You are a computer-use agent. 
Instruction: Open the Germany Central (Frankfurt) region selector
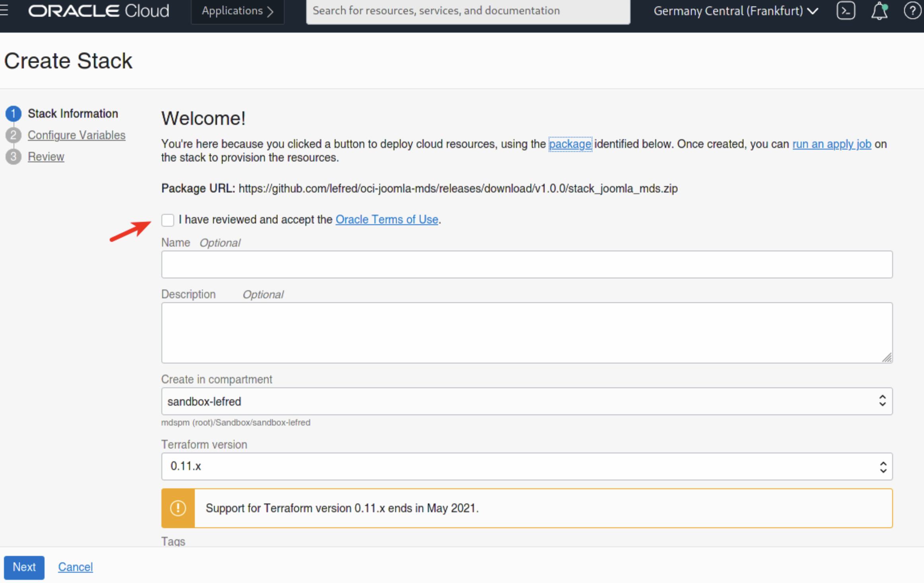click(735, 11)
